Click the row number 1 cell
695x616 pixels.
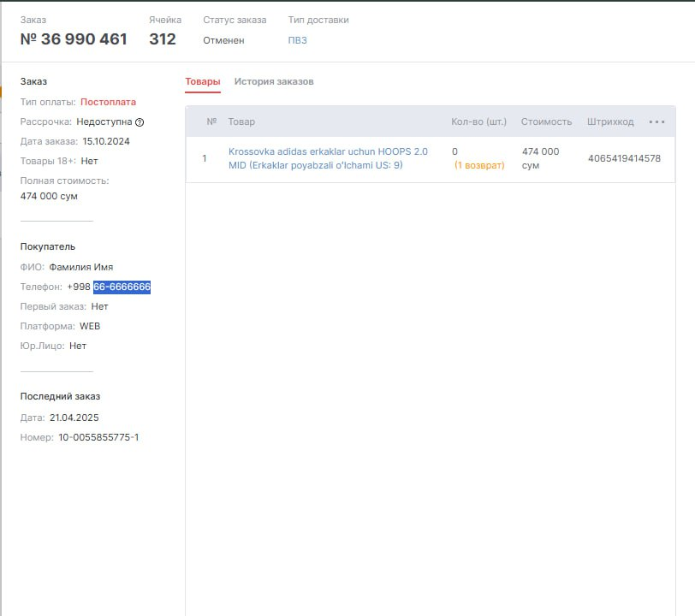[205, 158]
